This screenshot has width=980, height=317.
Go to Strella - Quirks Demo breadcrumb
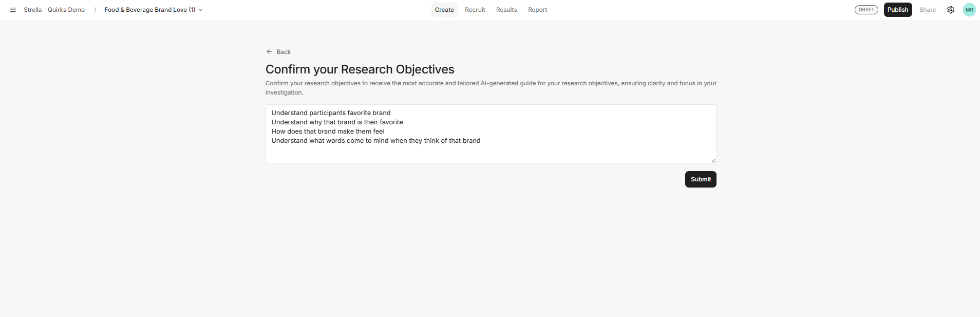[x=54, y=10]
